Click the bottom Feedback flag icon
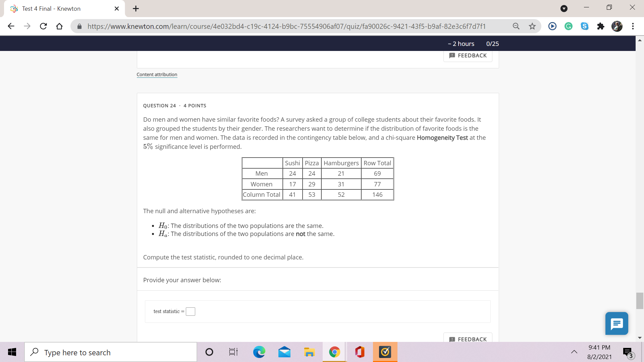This screenshot has width=644, height=362. [x=452, y=339]
